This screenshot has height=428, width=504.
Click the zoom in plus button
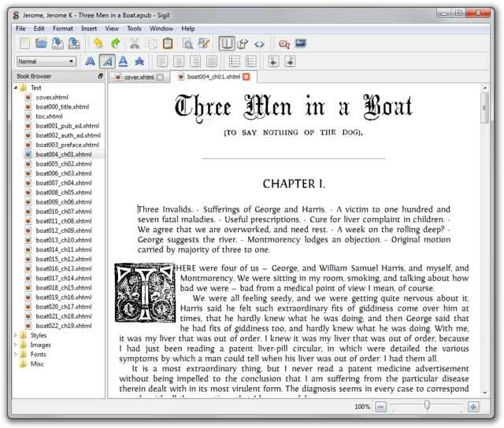[x=473, y=407]
